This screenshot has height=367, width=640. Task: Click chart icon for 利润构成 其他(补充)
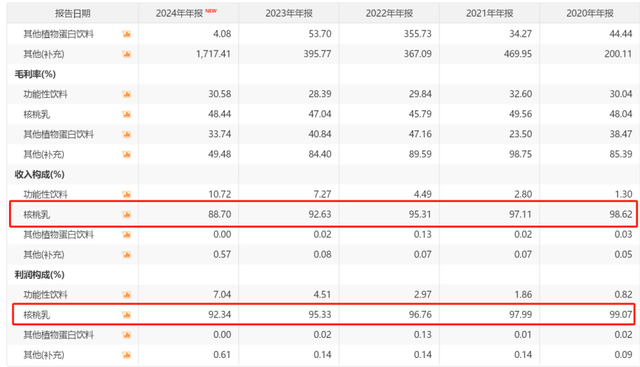[127, 355]
